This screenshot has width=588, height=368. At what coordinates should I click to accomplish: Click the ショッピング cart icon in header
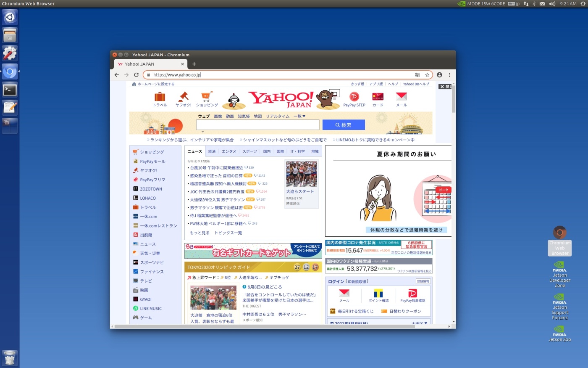click(x=207, y=96)
